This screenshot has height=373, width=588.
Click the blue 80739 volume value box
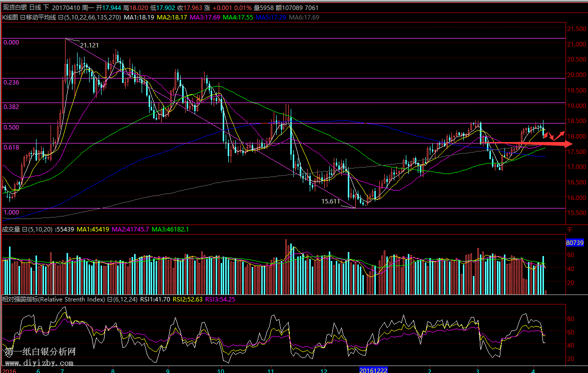pos(574,242)
